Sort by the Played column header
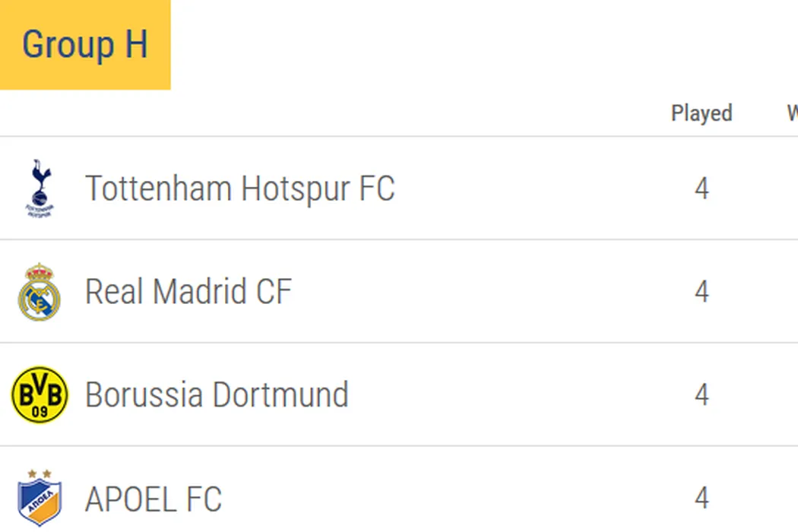The width and height of the screenshot is (798, 532). coord(701,113)
